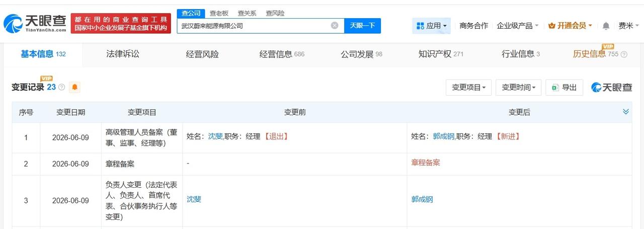Click 高级管理人员备案 change item cell
644x229 pixels.
(141, 137)
